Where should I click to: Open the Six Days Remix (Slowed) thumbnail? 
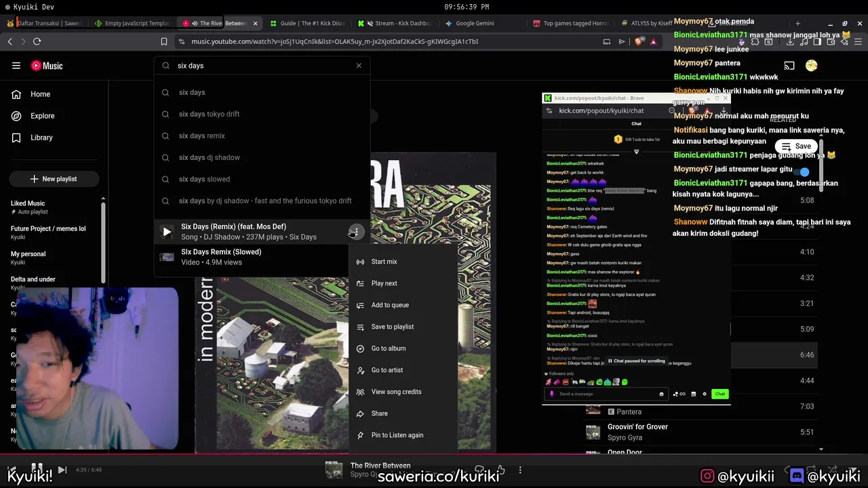point(167,257)
